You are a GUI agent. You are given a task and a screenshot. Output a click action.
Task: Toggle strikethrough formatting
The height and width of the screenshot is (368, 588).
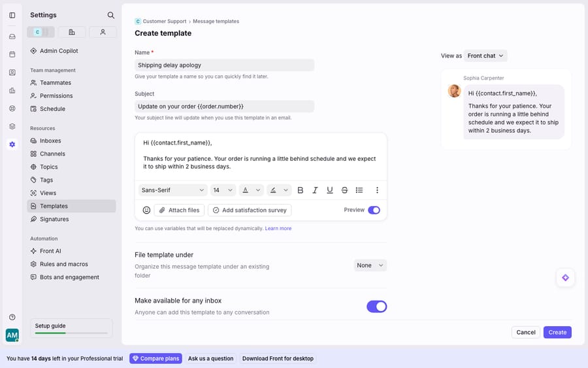pos(344,190)
